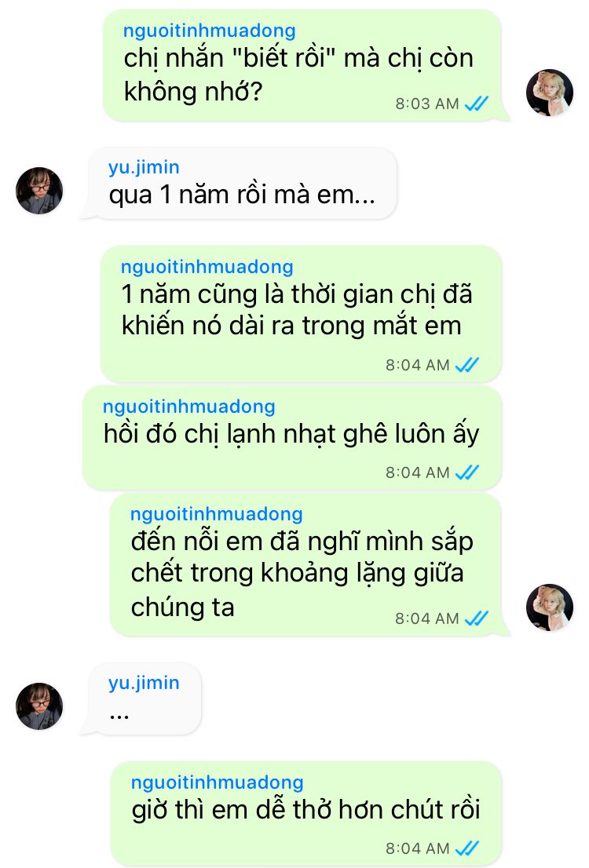Tap yu.jimin avatar beside the '...' message

click(38, 706)
